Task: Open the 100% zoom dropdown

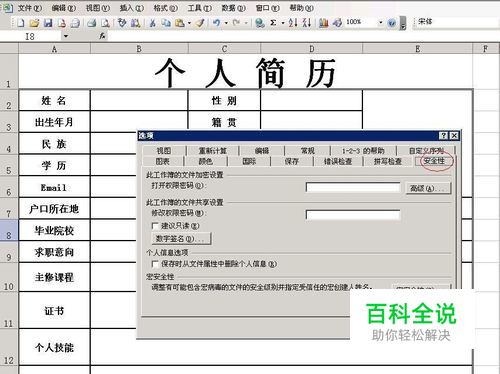Action: [380, 23]
